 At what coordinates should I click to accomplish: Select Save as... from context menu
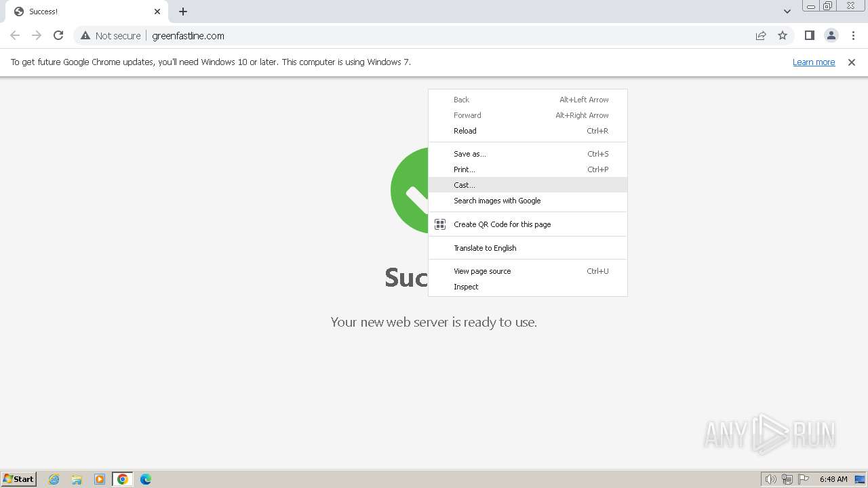point(528,154)
